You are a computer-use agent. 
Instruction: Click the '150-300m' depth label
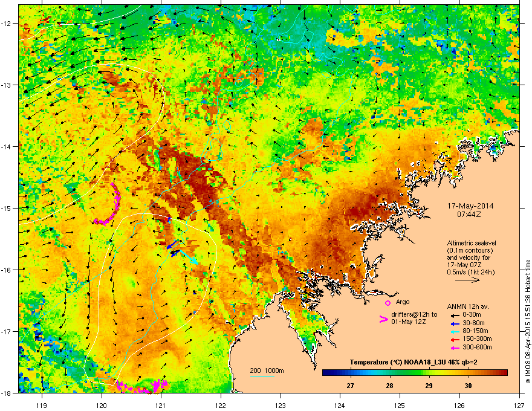point(477,338)
